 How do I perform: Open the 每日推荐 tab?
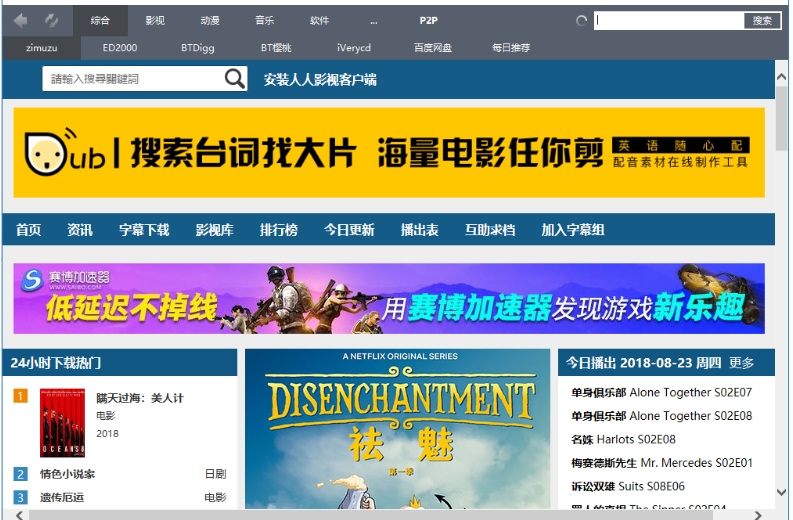pos(511,48)
